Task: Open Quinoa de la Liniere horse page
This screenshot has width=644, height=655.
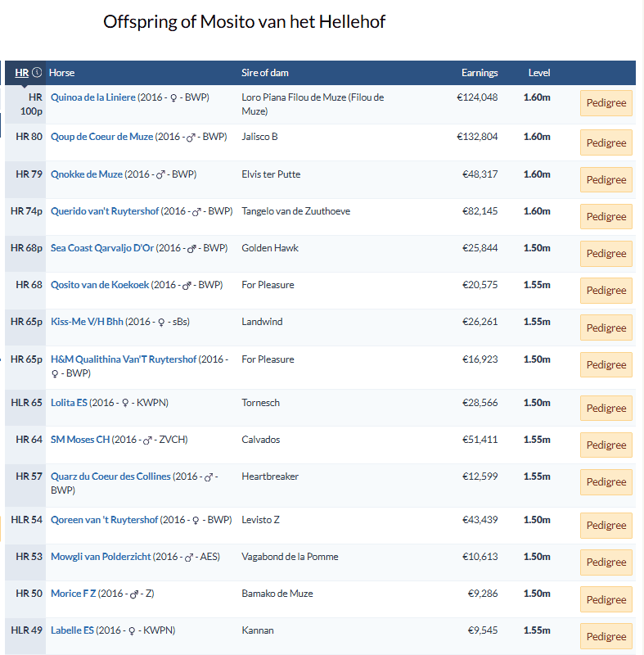Action: pos(93,97)
